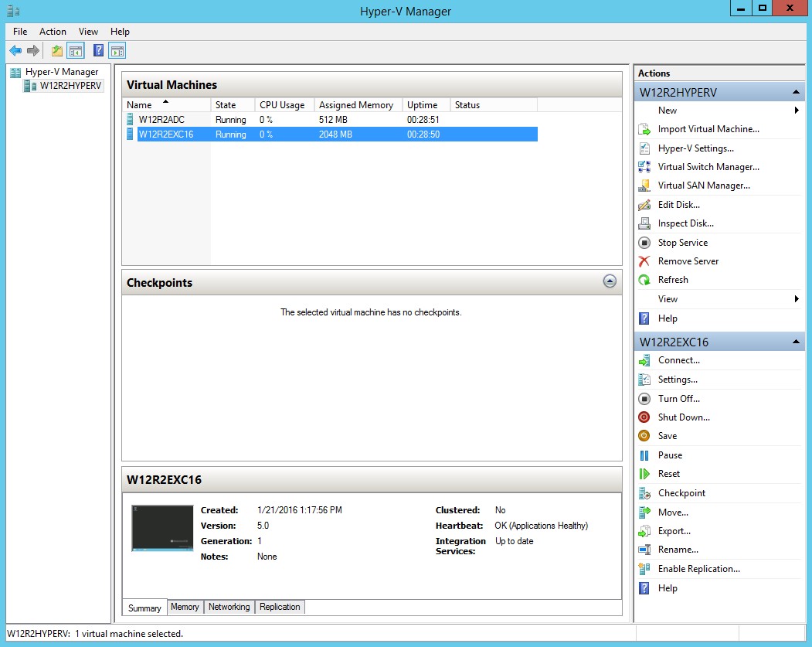The height and width of the screenshot is (647, 812).
Task: Sort virtual machines by Name column
Action: tap(167, 104)
